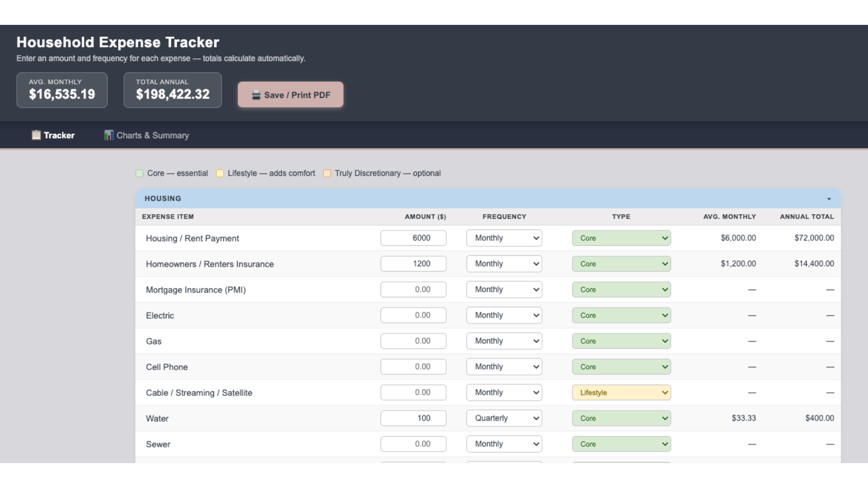This screenshot has height=488, width=868.
Task: Edit the Water amount field
Action: pyautogui.click(x=413, y=418)
